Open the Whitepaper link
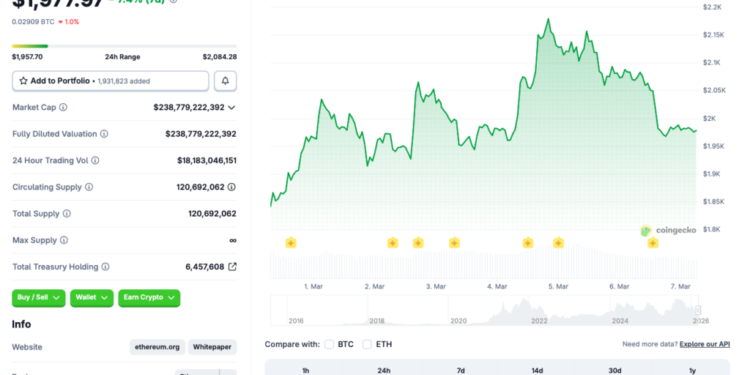 (x=212, y=347)
